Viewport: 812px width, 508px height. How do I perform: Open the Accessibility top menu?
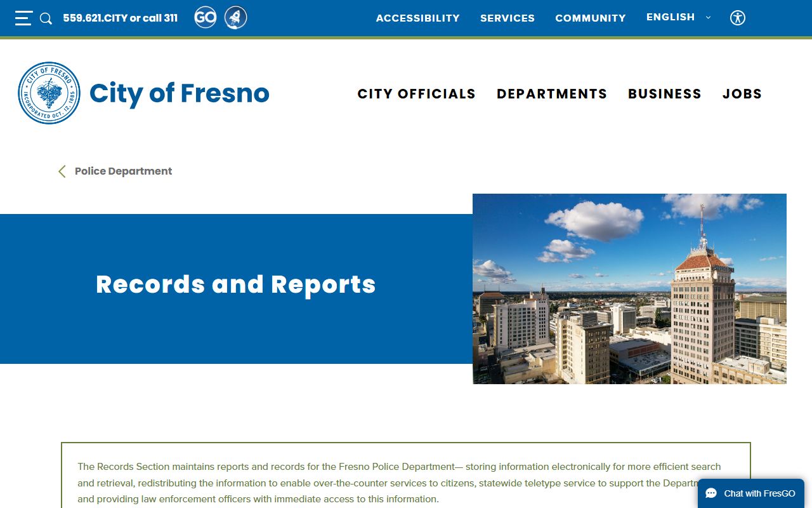pos(417,18)
